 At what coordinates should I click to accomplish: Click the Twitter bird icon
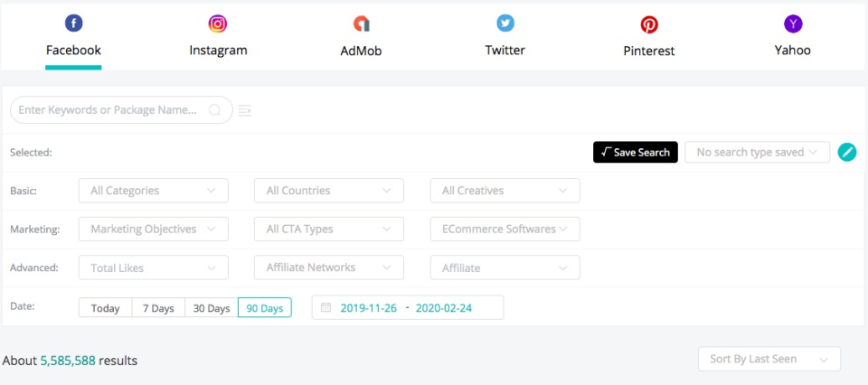pyautogui.click(x=505, y=23)
